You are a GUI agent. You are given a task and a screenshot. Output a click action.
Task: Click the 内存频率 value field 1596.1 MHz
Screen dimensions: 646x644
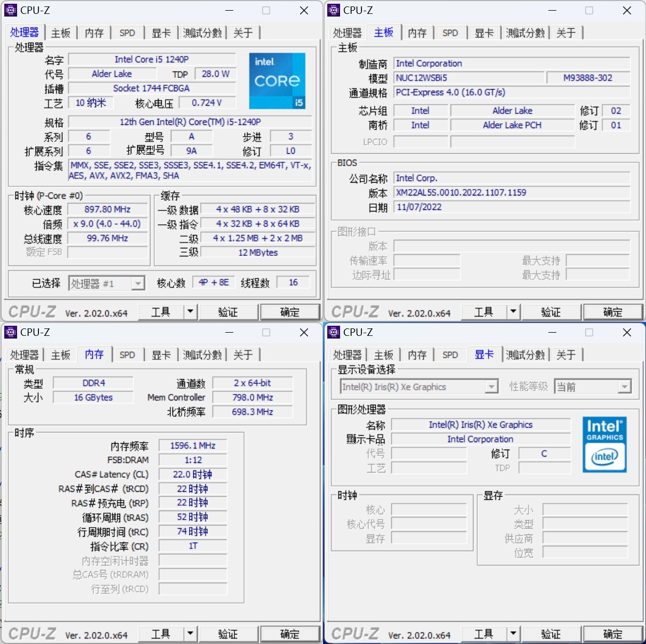193,445
